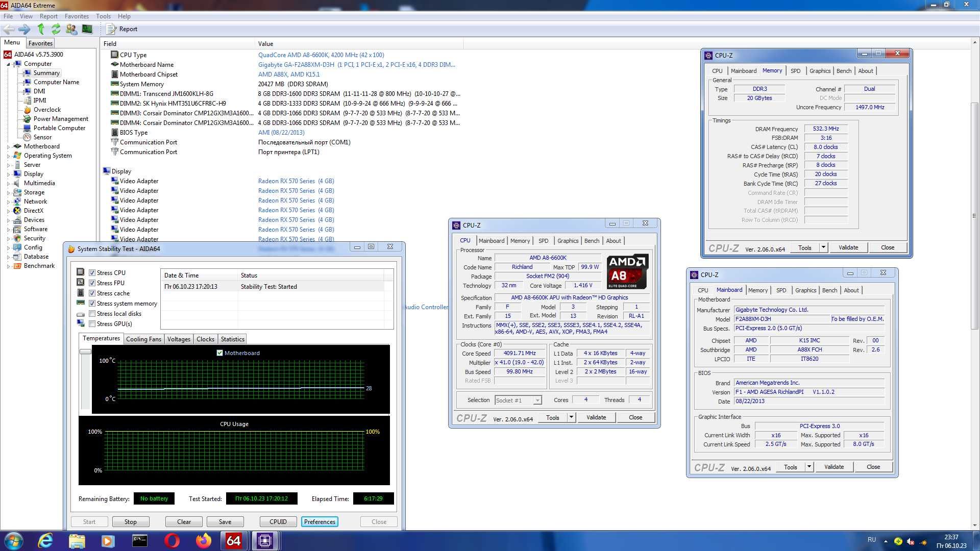Open the Statistics tab
The height and width of the screenshot is (551, 980).
tap(232, 339)
